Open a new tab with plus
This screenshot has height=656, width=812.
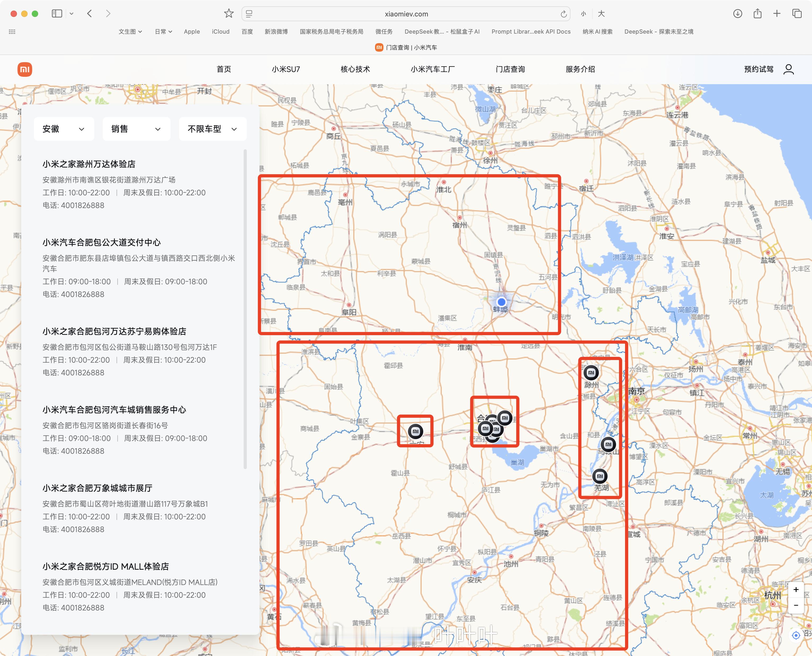point(777,14)
